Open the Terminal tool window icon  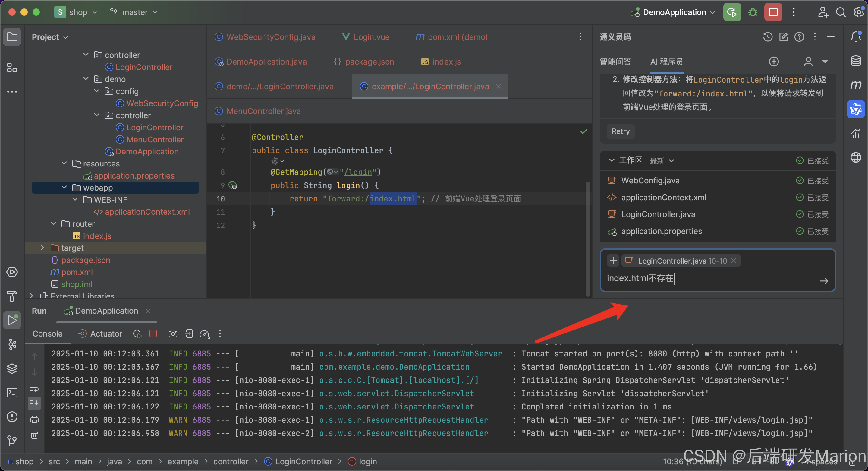(x=12, y=392)
